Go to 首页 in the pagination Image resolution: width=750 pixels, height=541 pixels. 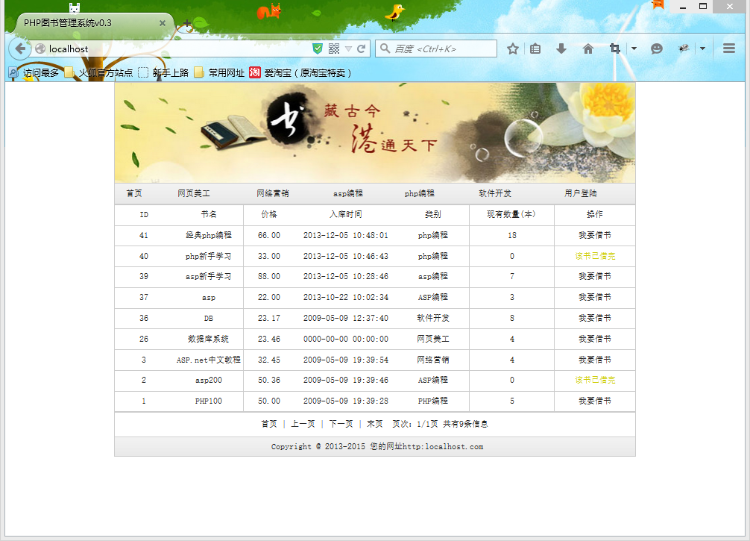coord(269,424)
